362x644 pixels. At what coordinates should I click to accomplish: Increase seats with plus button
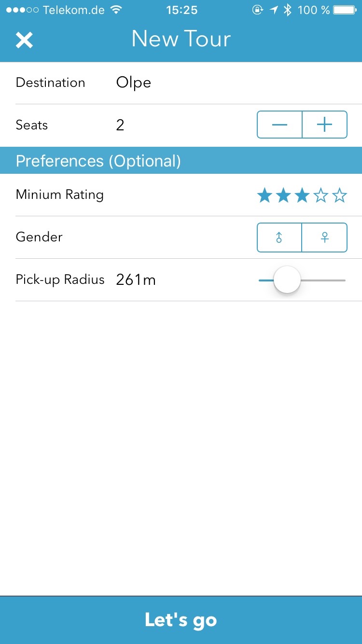click(325, 125)
